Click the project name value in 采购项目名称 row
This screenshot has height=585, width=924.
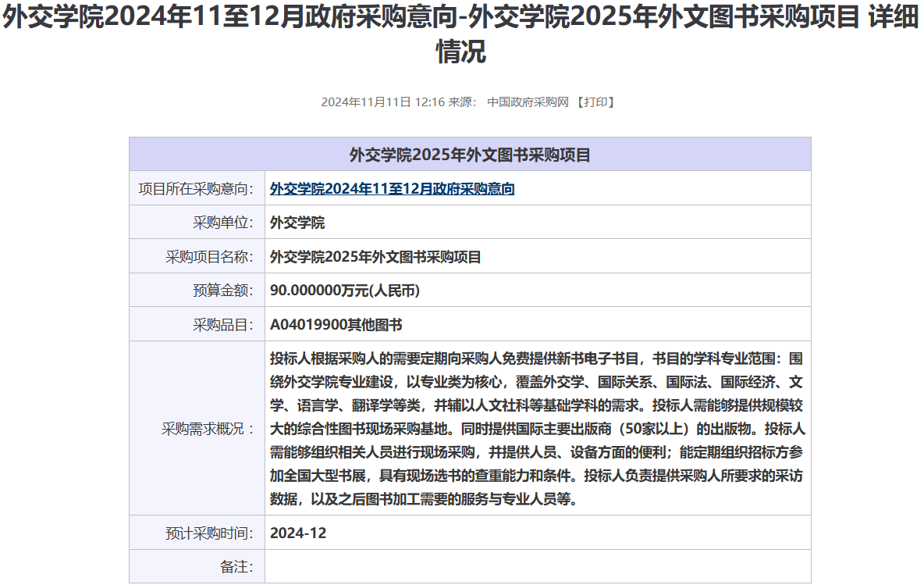pos(375,257)
